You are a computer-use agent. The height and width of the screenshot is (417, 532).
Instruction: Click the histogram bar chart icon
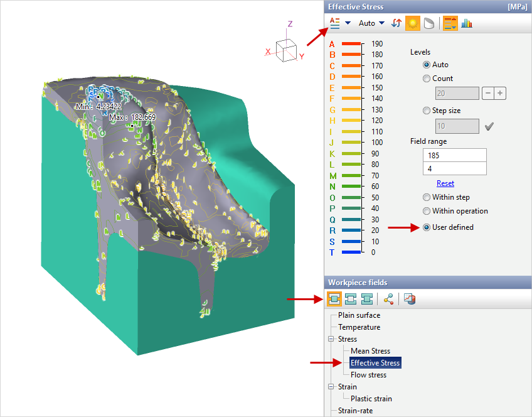point(467,23)
